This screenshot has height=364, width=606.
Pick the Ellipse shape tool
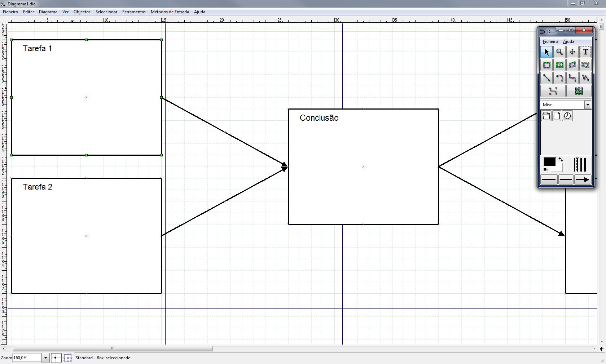click(x=559, y=65)
